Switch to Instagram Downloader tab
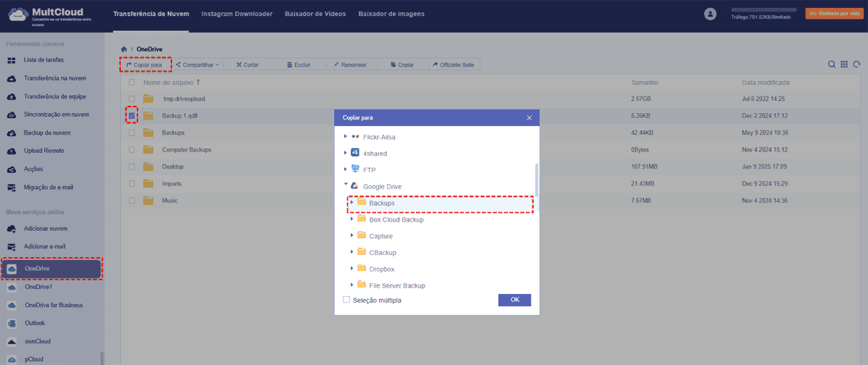This screenshot has height=365, width=868. pyautogui.click(x=237, y=14)
